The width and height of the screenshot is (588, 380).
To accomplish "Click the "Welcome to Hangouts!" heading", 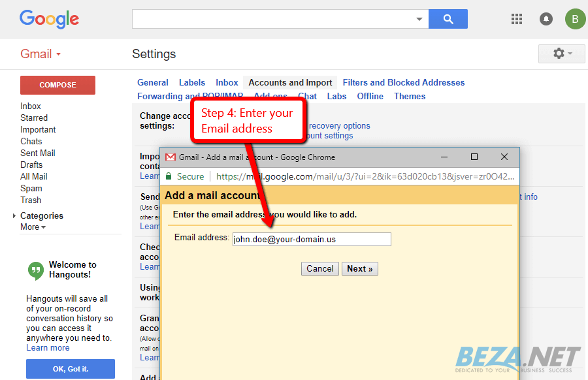I will [73, 270].
